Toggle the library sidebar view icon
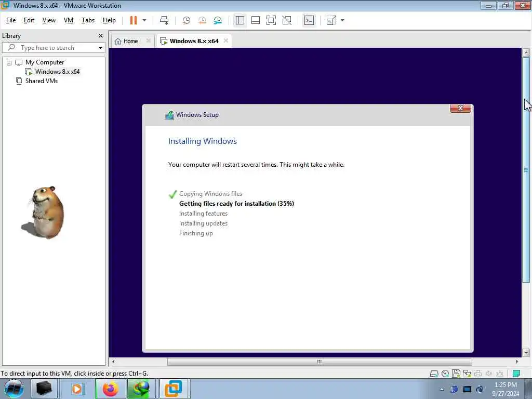 pyautogui.click(x=240, y=20)
